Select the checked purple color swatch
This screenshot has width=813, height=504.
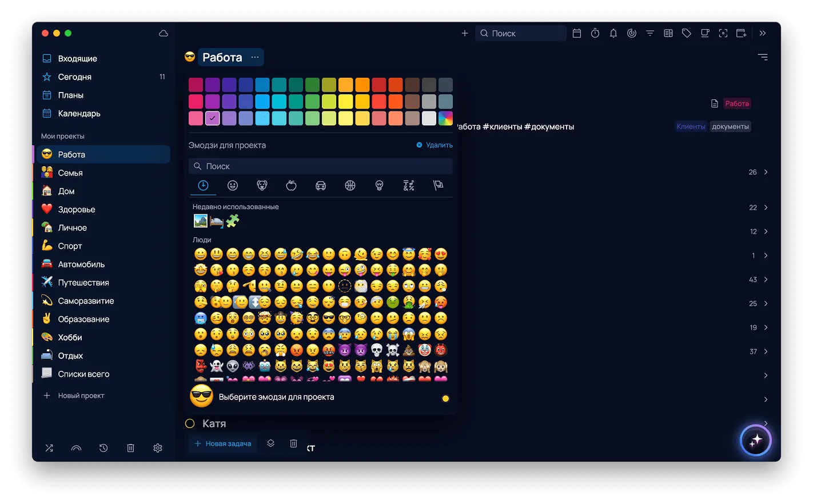click(213, 118)
